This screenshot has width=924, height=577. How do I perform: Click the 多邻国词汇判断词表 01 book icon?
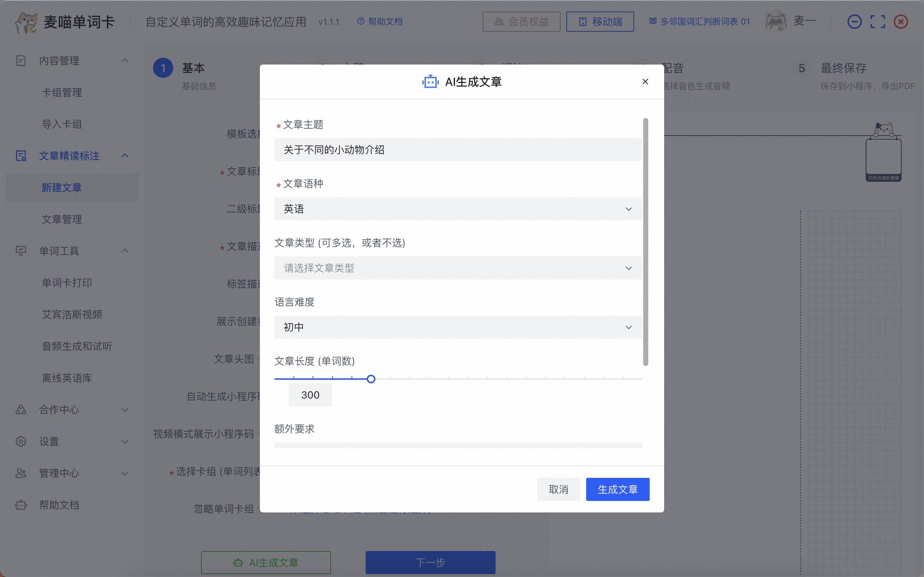tap(653, 21)
